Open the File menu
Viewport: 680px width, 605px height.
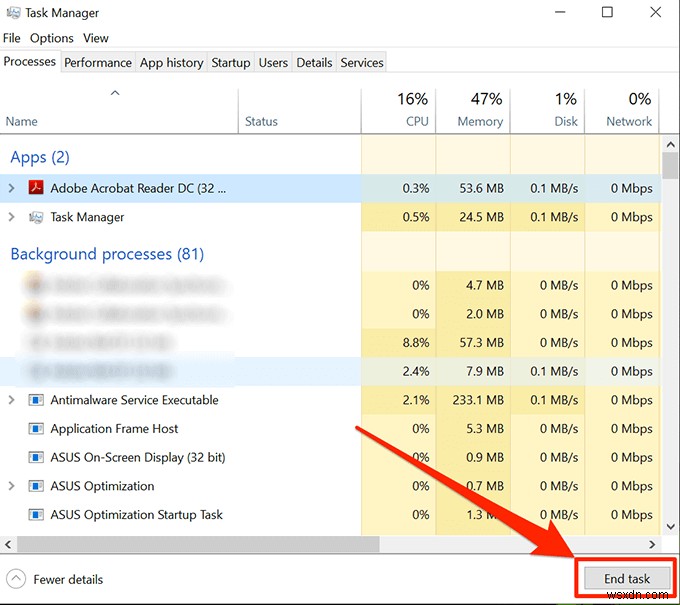coord(11,38)
